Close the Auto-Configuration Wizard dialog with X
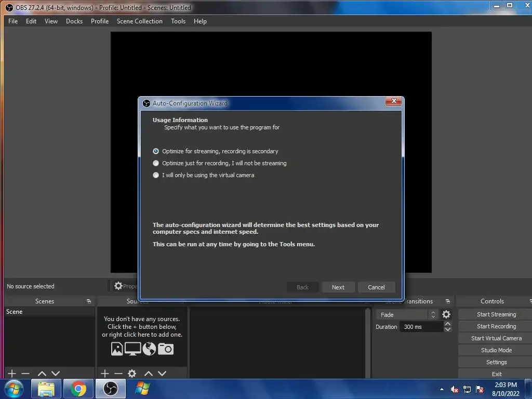532x399 pixels. click(x=394, y=101)
